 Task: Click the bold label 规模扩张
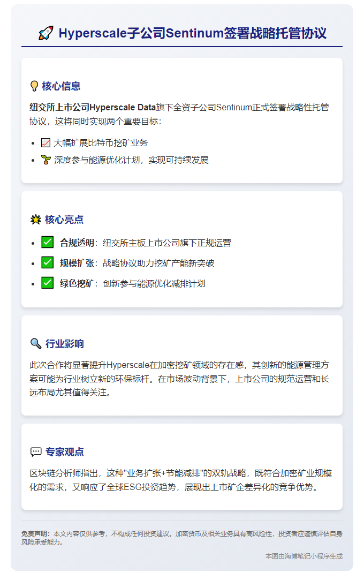pos(77,263)
